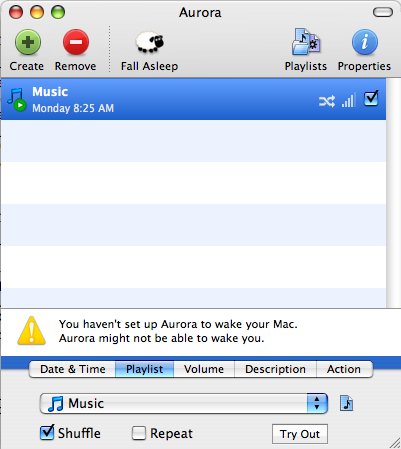
Task: Close the Aurora window with red button
Action: (x=16, y=13)
